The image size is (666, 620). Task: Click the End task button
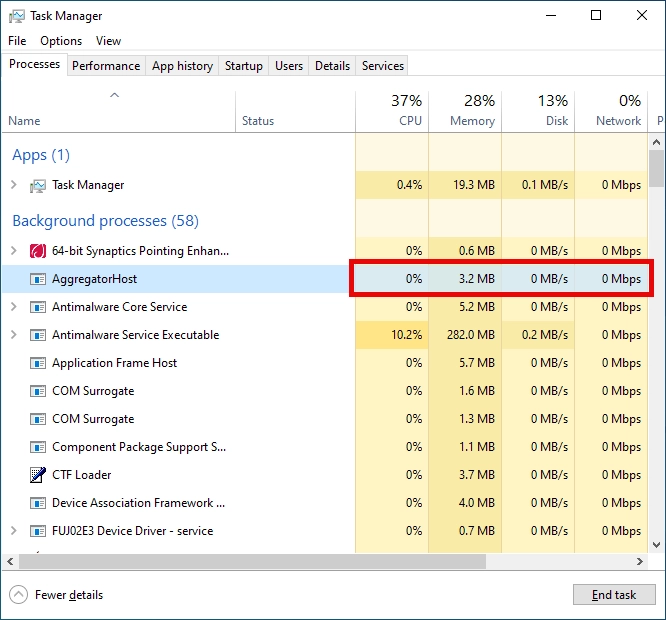coord(614,595)
